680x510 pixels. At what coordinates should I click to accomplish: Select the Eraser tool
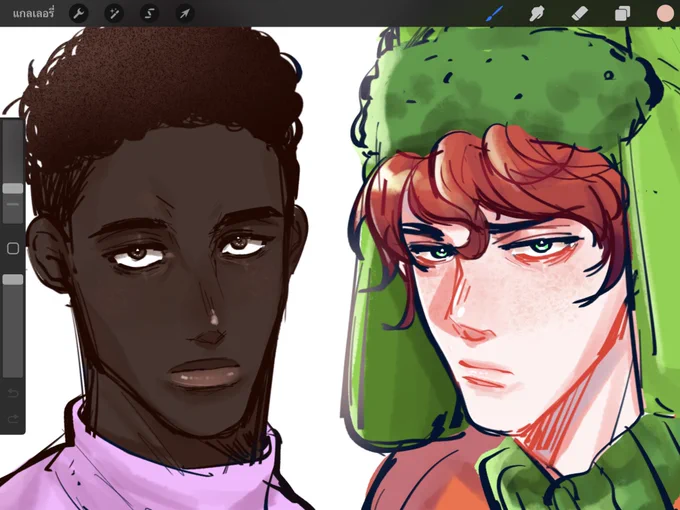coord(579,13)
